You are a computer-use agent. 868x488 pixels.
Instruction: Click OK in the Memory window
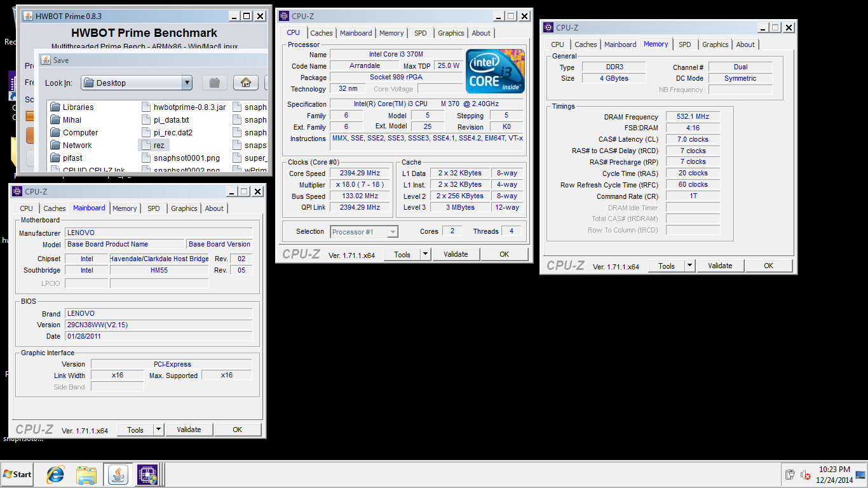pyautogui.click(x=768, y=266)
